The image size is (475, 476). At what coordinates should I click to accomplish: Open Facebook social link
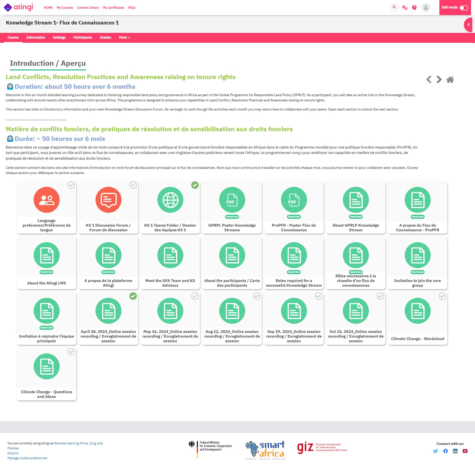point(445,451)
